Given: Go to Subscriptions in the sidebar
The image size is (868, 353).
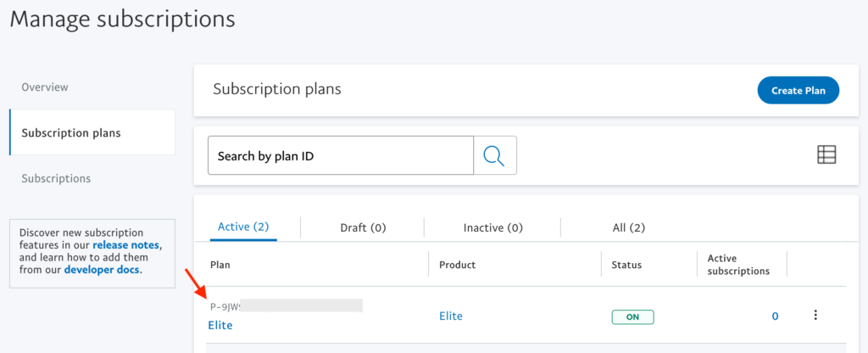Looking at the screenshot, I should [56, 178].
